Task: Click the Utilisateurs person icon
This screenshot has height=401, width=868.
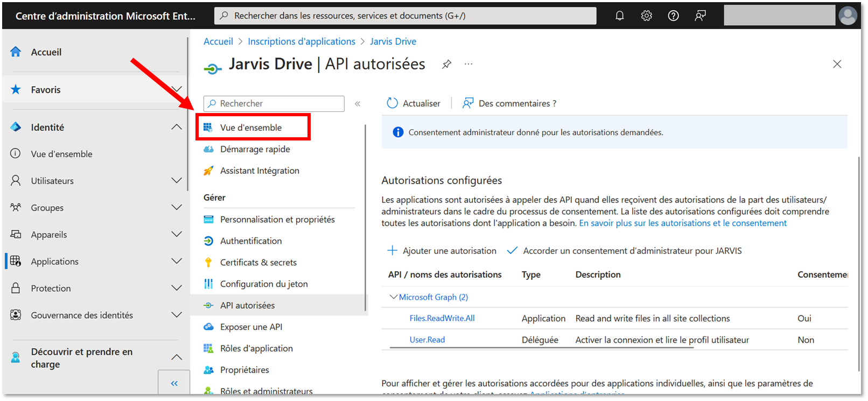Action: pos(16,180)
